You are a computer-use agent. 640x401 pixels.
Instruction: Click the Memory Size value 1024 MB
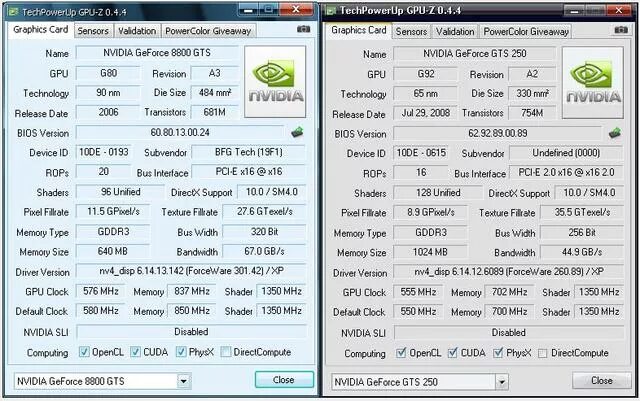click(430, 252)
